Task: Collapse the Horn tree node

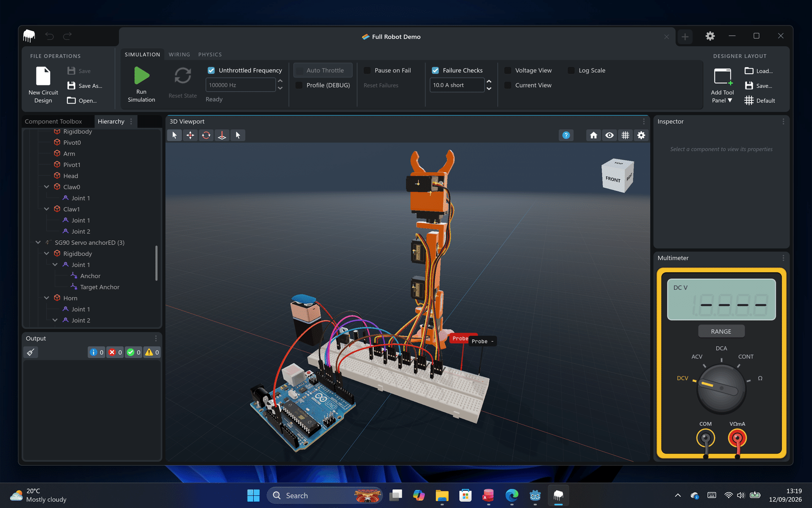Action: pyautogui.click(x=47, y=298)
